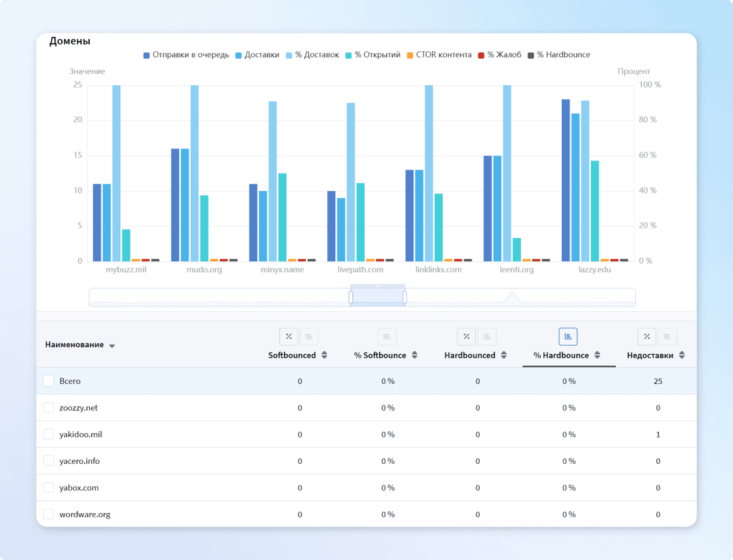Sort by Hardbounced using its sort arrows

tap(504, 355)
